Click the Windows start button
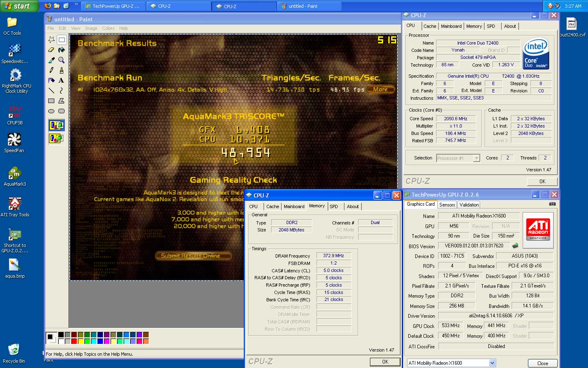 click(x=19, y=6)
